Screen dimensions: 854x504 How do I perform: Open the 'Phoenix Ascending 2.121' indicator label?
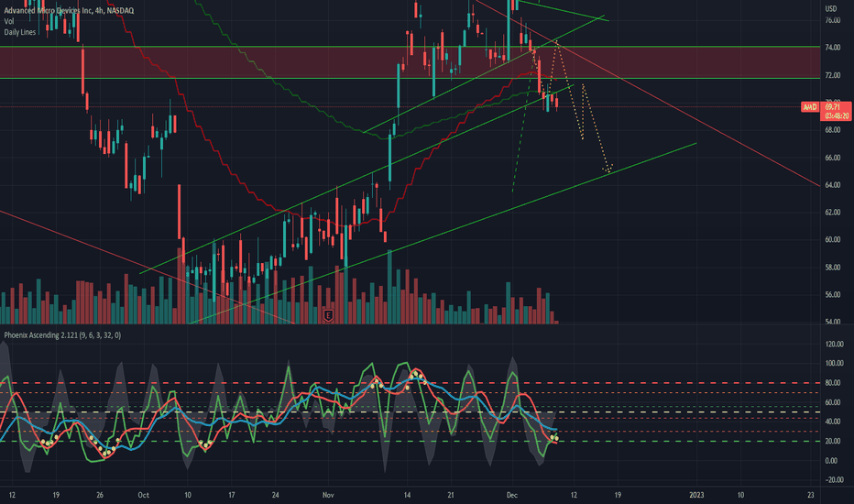pos(62,335)
